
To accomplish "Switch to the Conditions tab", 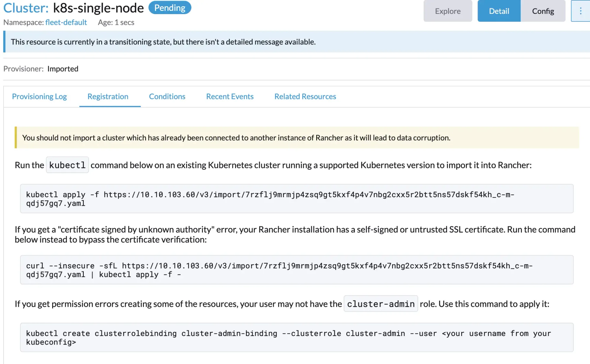I will point(167,97).
